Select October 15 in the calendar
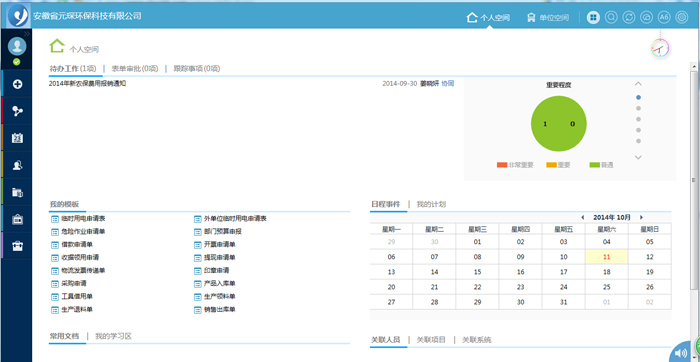The image size is (700, 362). tap(478, 272)
